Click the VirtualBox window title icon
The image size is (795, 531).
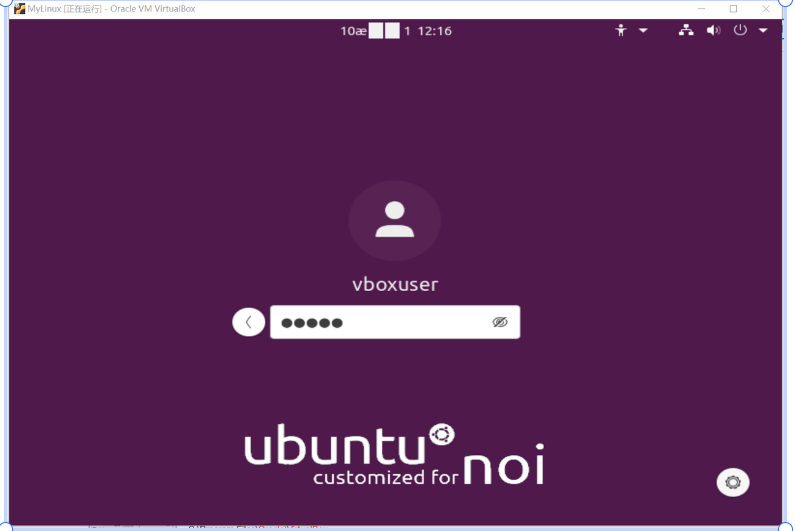19,9
